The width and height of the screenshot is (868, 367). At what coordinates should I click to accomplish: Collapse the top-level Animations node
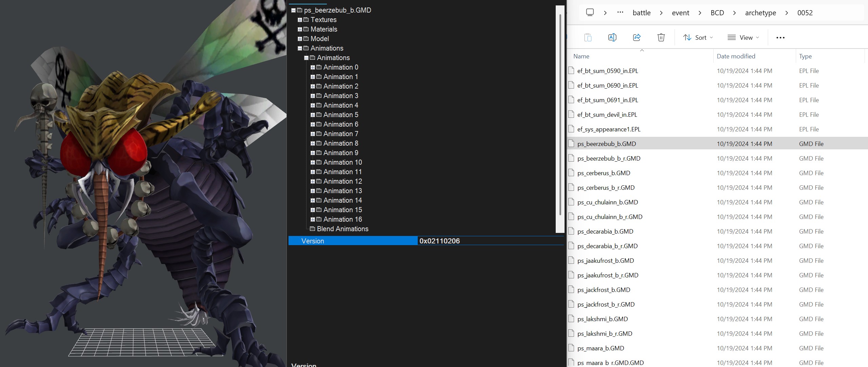[x=300, y=48]
